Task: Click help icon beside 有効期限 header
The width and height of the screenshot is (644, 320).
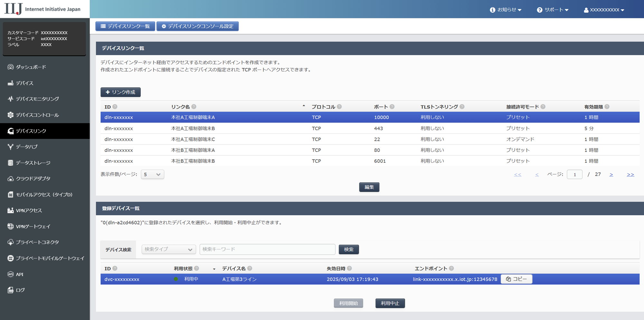Action: pos(607,107)
